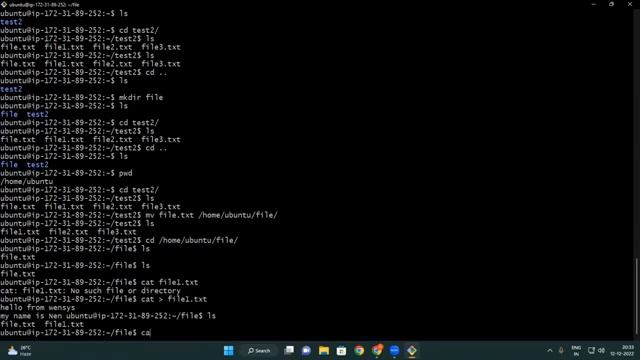Viewport: 640px width, 360px height.
Task: Open the clock and date flyout
Action: [x=622, y=350]
